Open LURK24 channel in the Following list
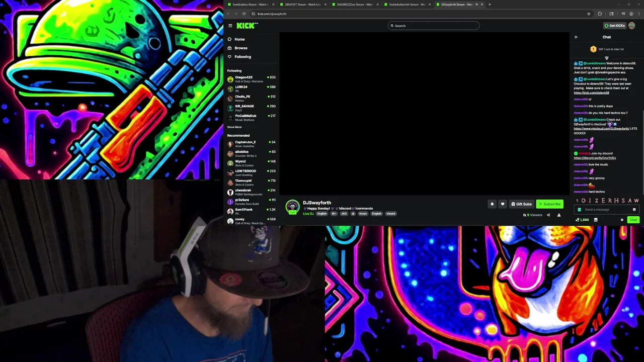Viewport: 644px width, 362px height. click(252, 88)
